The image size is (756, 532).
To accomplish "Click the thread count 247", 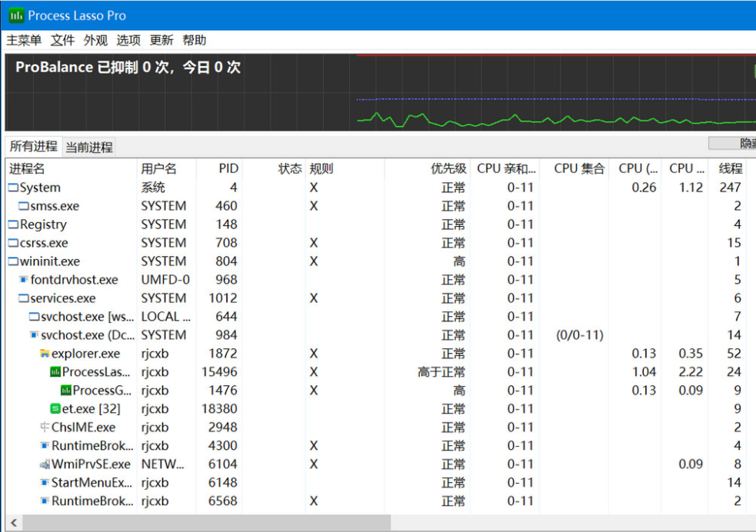I will (730, 188).
